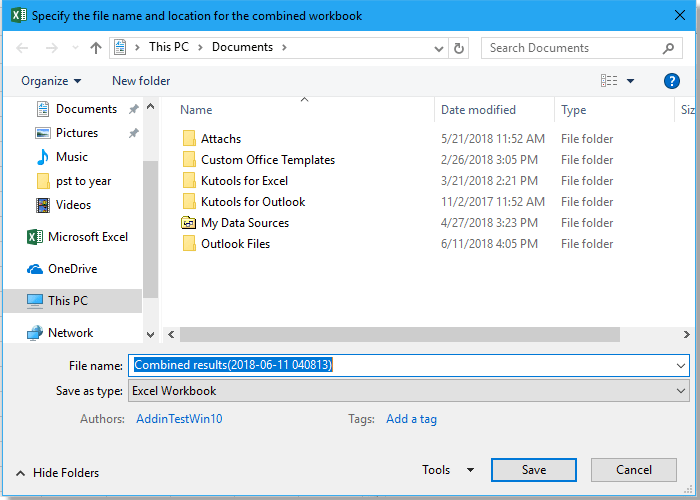The width and height of the screenshot is (700, 500).
Task: Click the New folder button
Action: (x=141, y=81)
